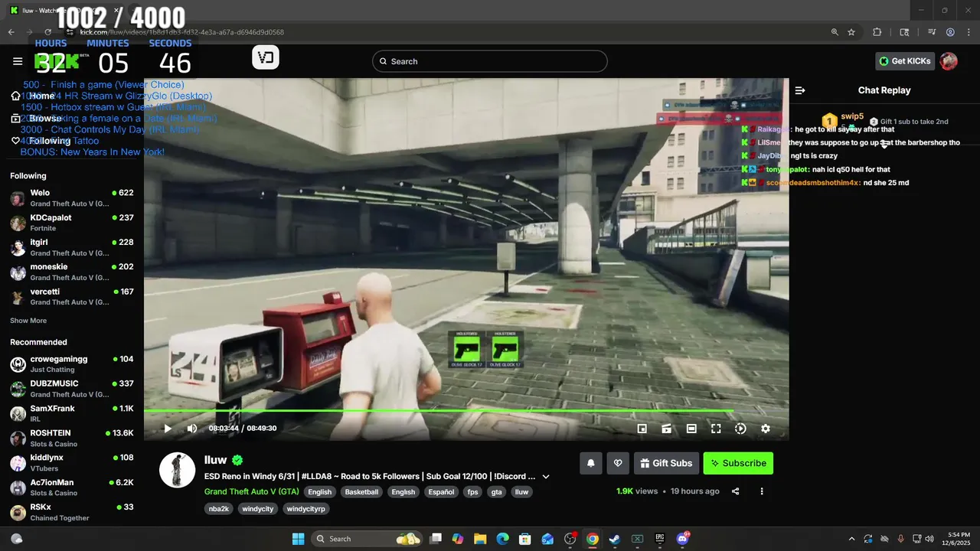
Task: Open lluw's channel avatar
Action: coord(177,470)
